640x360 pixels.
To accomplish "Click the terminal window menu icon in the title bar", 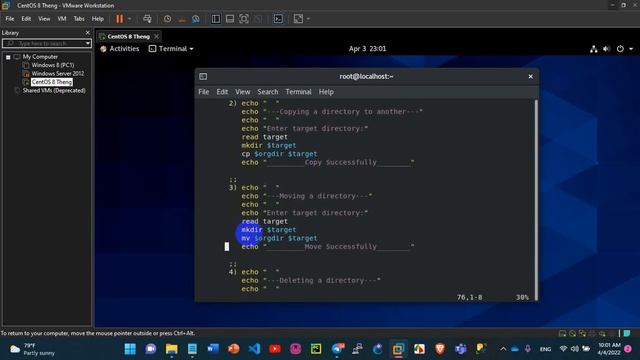I will click(x=203, y=76).
